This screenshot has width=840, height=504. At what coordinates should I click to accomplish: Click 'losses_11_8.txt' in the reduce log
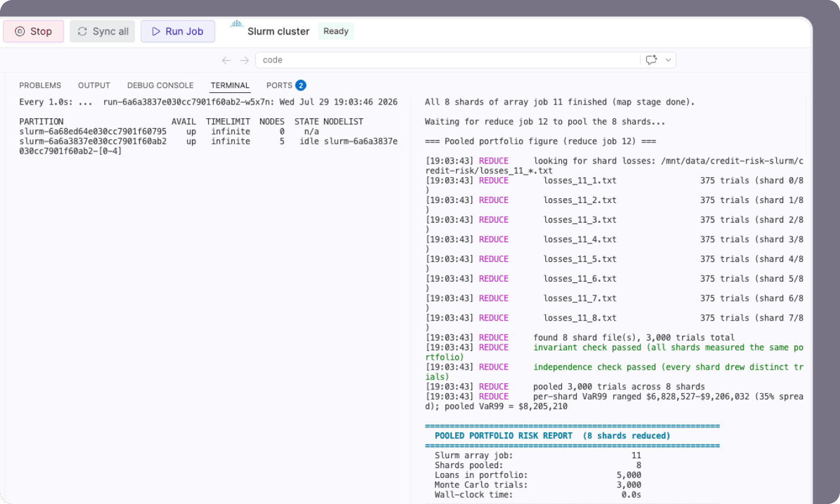pyautogui.click(x=580, y=318)
